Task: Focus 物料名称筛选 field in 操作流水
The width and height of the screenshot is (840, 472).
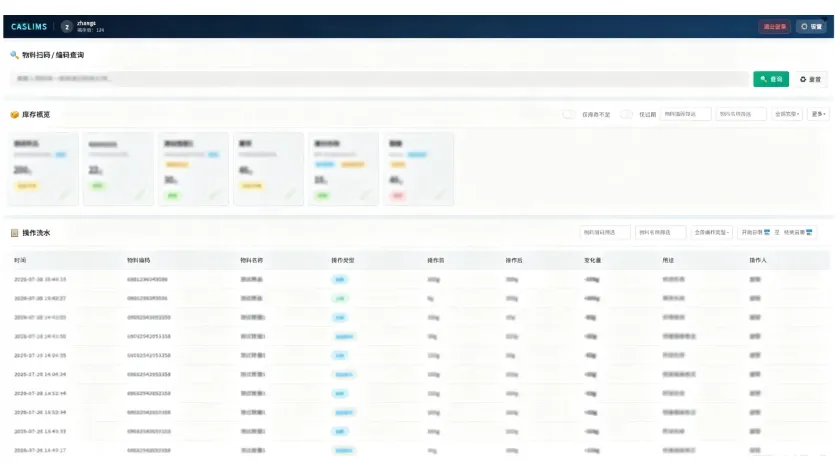Action: coord(661,233)
